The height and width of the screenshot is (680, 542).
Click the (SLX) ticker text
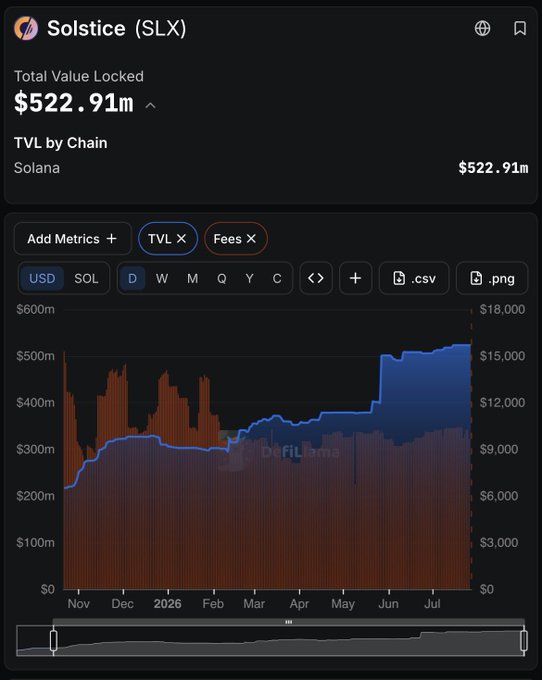point(160,29)
